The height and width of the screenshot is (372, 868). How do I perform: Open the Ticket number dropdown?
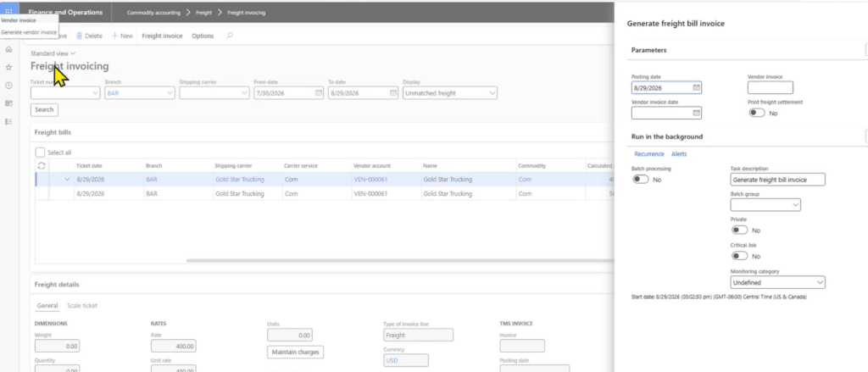coord(96,93)
